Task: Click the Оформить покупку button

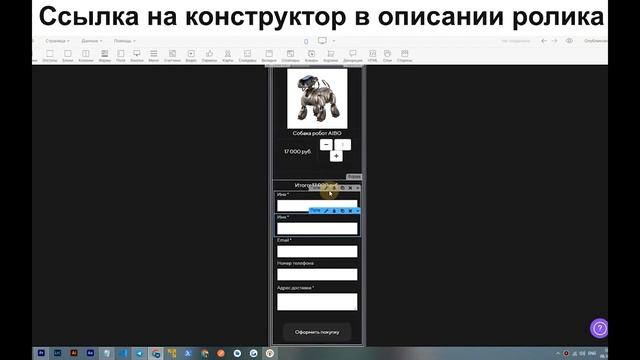Action: [x=317, y=332]
